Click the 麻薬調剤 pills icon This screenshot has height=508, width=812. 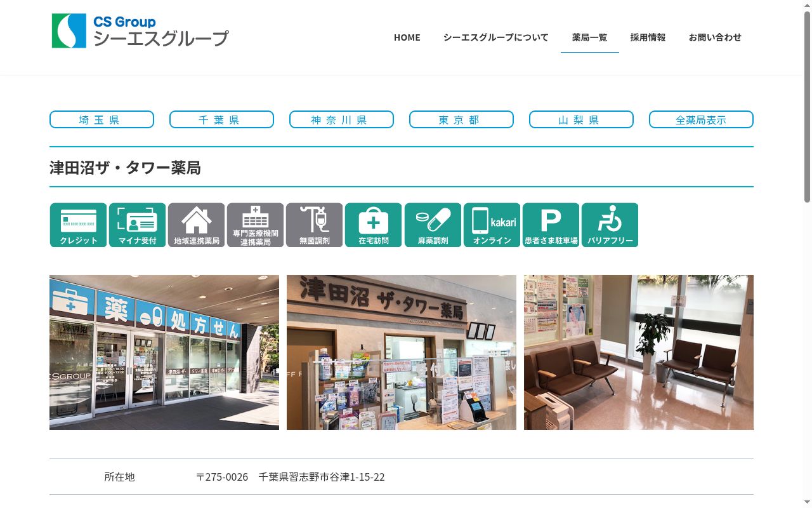click(x=433, y=225)
